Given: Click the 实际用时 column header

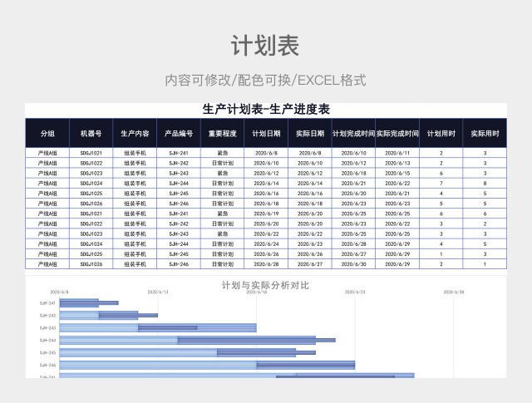Looking at the screenshot, I should click(485, 133).
